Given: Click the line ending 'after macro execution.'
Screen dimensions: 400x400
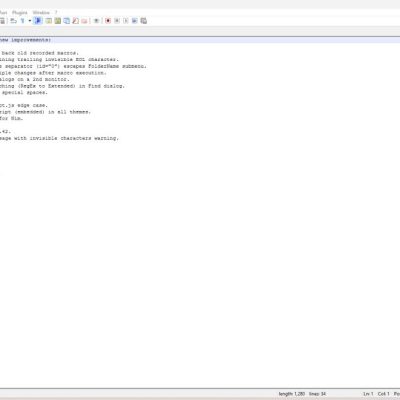Looking at the screenshot, I should click(x=53, y=73).
